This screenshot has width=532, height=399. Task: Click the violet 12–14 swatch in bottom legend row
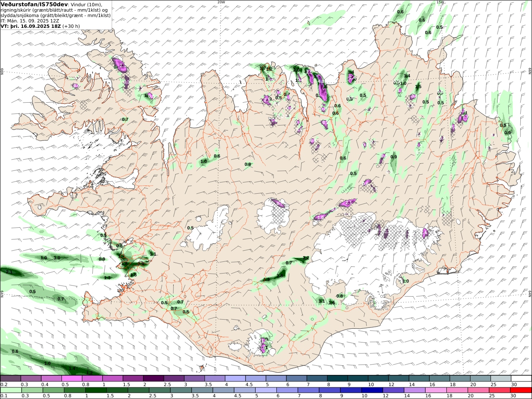tap(393, 390)
